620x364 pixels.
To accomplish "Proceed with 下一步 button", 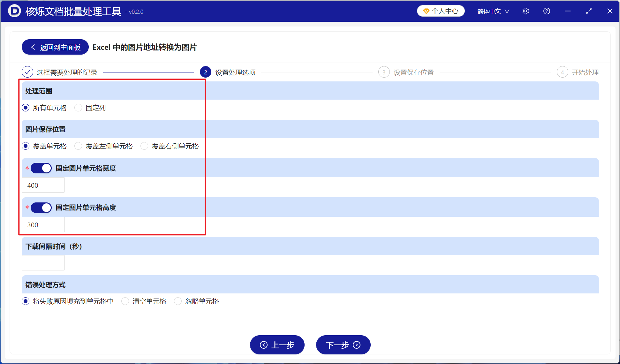I will pos(343,345).
